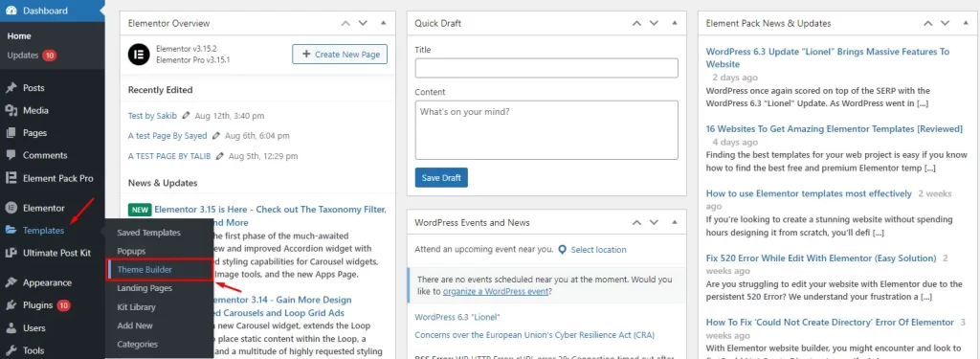The width and height of the screenshot is (980, 359).
Task: Open WordPress 6.3 "Lionel" news link
Action: point(457,317)
